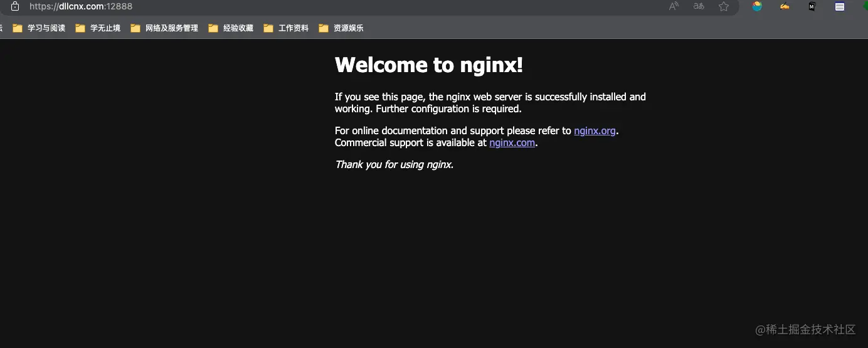Open the blue card-list extension icon
The height and width of the screenshot is (348, 868).
coord(840,6)
